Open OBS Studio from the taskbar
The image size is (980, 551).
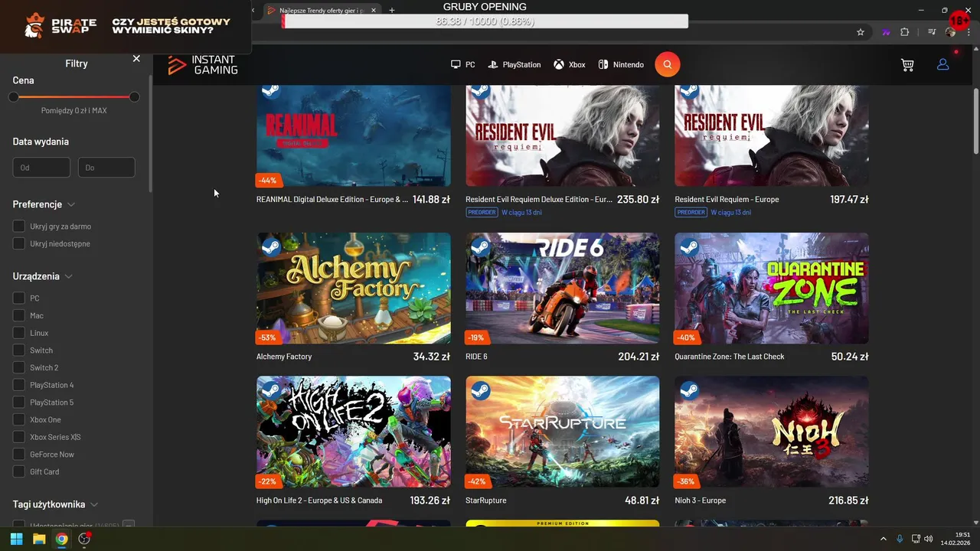[x=84, y=539]
